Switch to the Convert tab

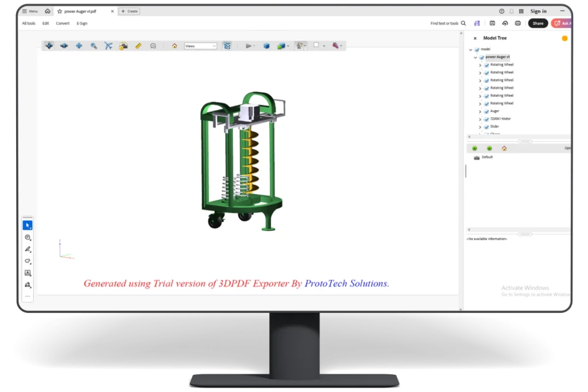pos(62,23)
